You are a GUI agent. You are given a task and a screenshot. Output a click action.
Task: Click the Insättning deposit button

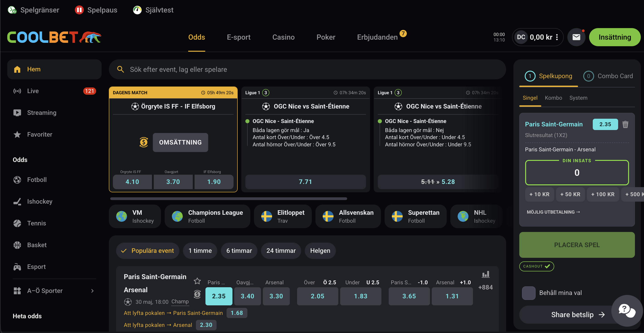pyautogui.click(x=615, y=37)
